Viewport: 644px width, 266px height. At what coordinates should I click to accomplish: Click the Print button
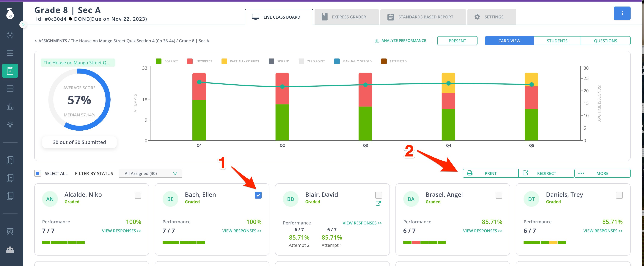(491, 173)
